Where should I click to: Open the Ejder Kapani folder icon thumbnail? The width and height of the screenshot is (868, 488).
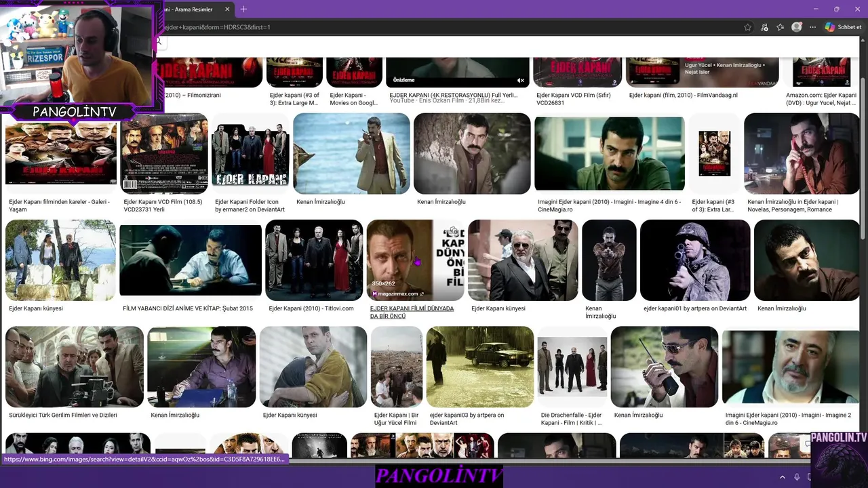[250, 154]
